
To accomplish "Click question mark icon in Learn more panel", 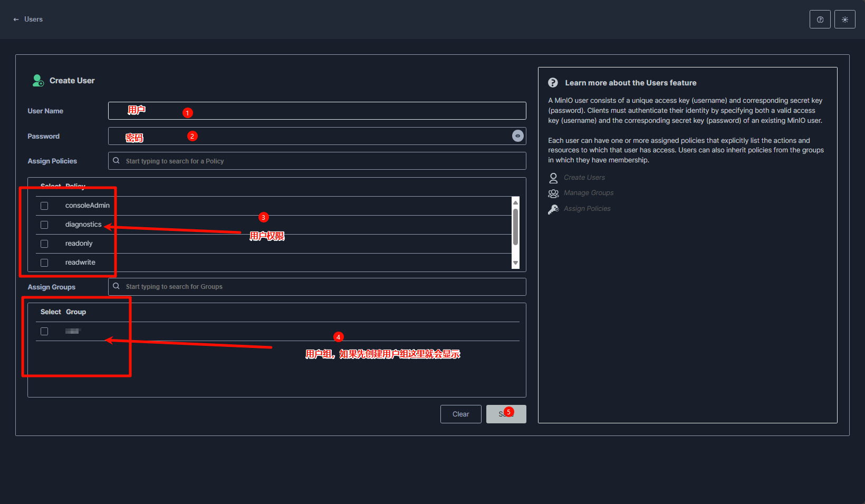I will pos(553,83).
